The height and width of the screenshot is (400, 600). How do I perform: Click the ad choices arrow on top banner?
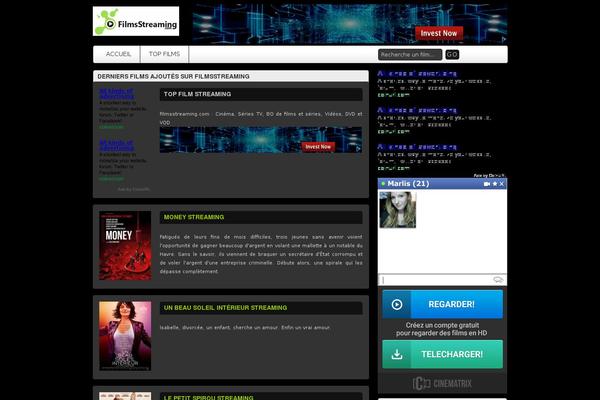pos(504,39)
